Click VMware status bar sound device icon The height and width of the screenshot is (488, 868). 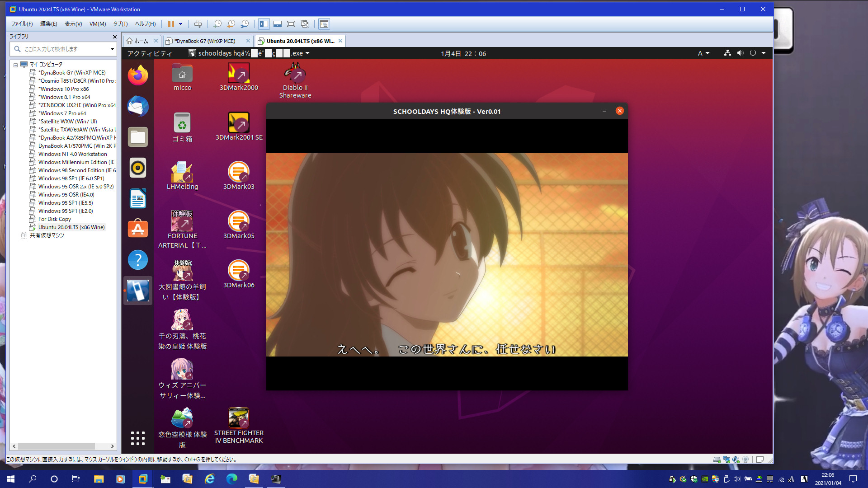tap(736, 460)
